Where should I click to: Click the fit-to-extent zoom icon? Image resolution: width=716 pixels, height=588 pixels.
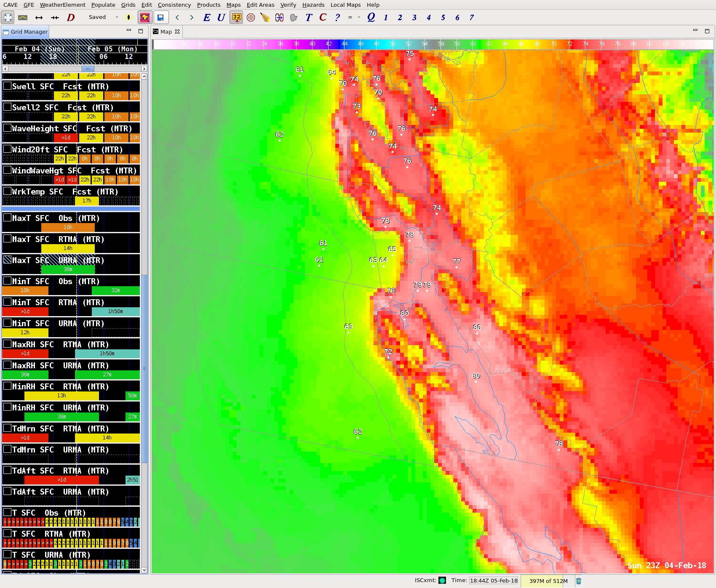tap(8, 17)
